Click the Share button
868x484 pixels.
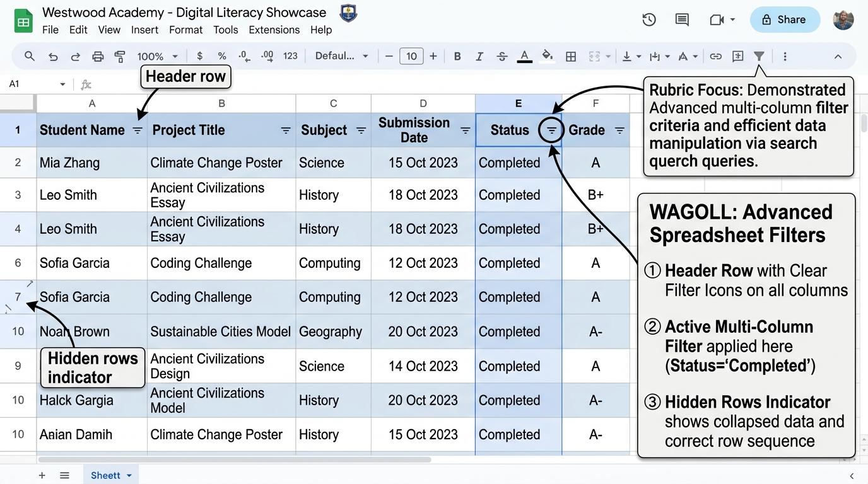click(x=785, y=20)
